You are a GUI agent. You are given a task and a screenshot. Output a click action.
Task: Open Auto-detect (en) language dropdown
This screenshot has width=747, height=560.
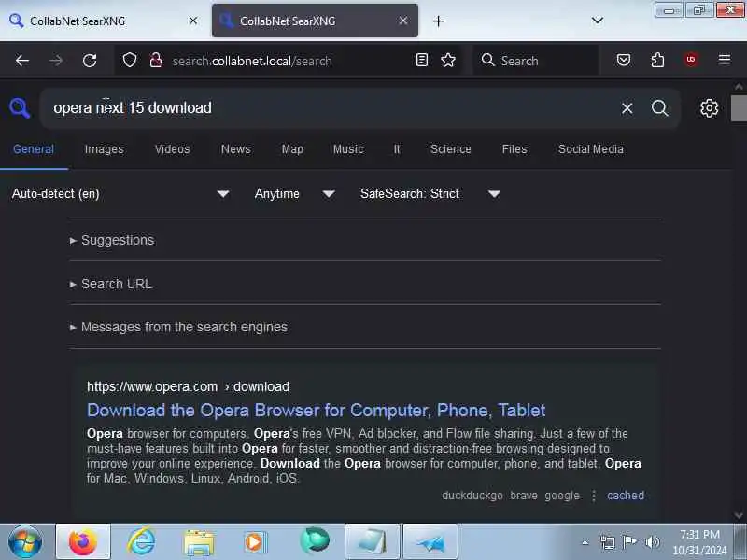click(120, 194)
